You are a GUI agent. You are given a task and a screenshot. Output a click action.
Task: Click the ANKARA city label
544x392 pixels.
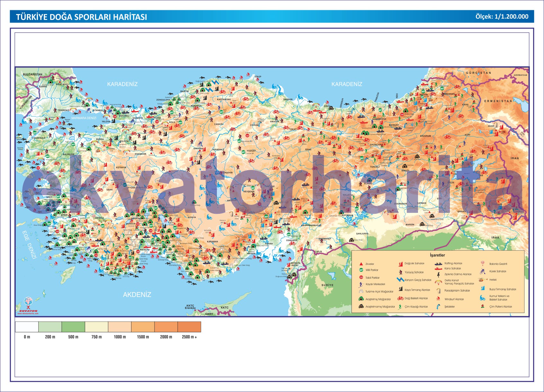(x=198, y=149)
